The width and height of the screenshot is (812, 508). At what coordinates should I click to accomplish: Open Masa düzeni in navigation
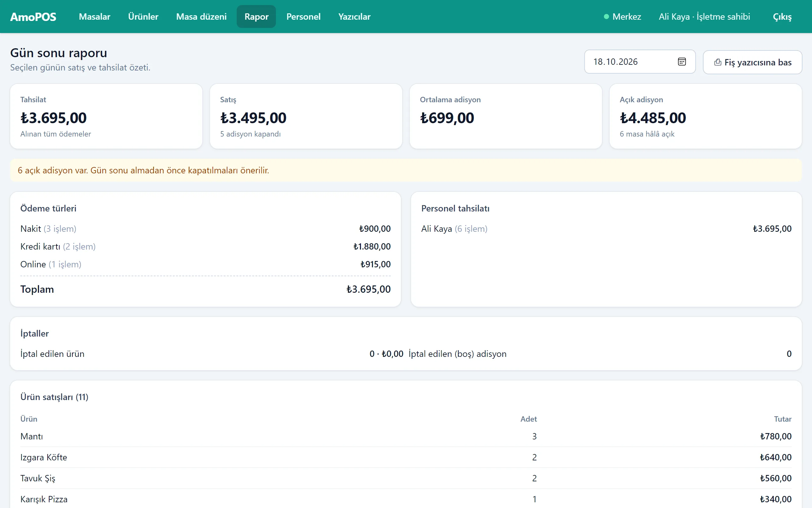tap(201, 17)
